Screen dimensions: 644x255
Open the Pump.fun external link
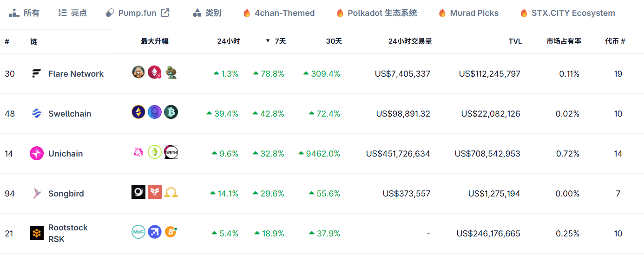pyautogui.click(x=138, y=13)
